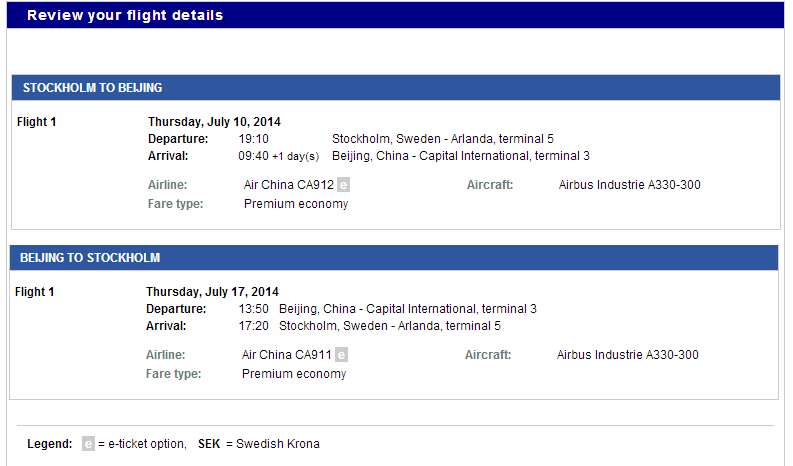Click the e-ticket icon in the Legend
The width and height of the screenshot is (793, 466).
pos(88,444)
